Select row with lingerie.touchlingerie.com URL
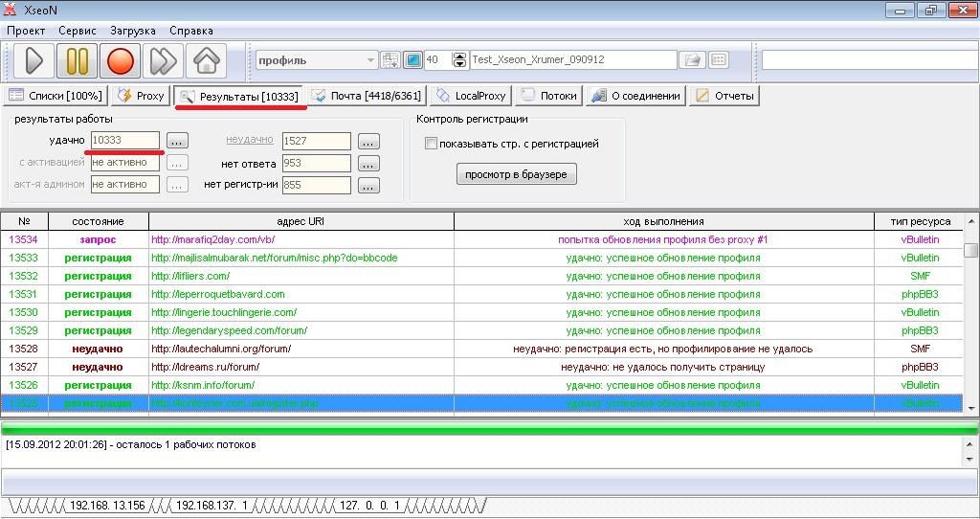 pos(482,312)
